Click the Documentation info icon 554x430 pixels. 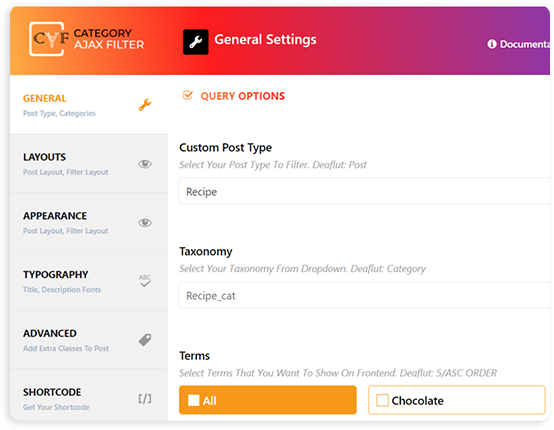tap(492, 44)
